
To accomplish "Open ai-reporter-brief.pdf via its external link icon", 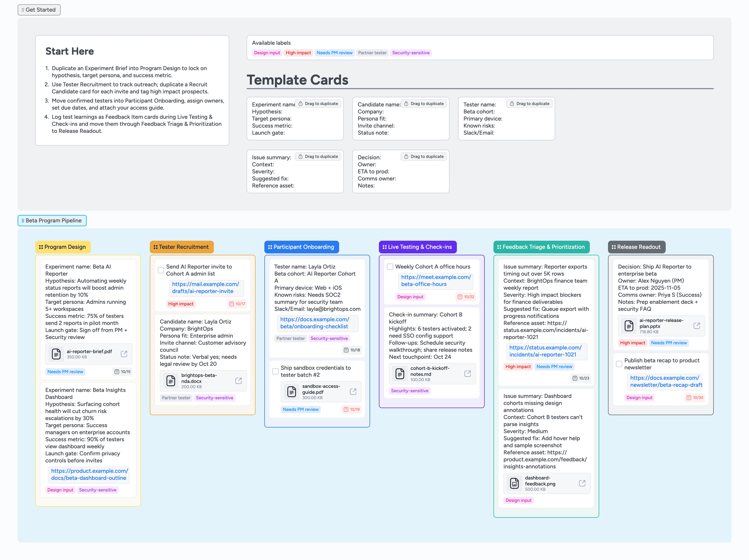I will [x=124, y=354].
